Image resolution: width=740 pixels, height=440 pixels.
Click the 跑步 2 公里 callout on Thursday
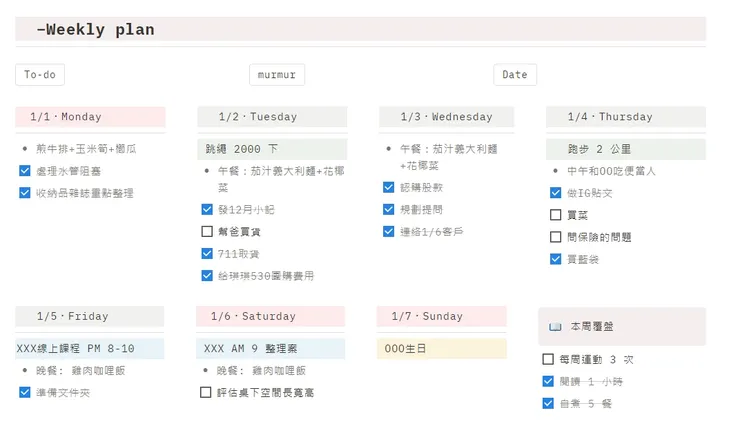[626, 149]
